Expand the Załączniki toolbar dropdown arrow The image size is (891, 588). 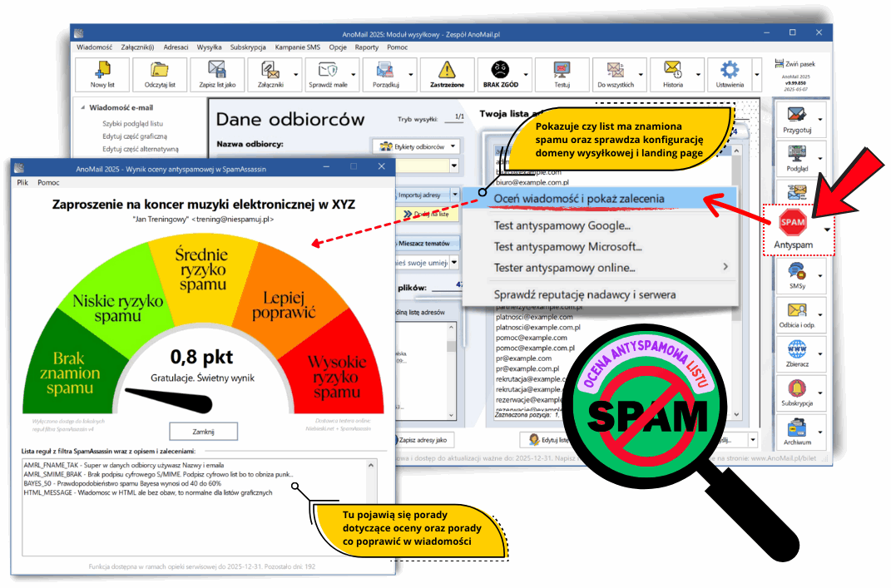click(x=296, y=74)
